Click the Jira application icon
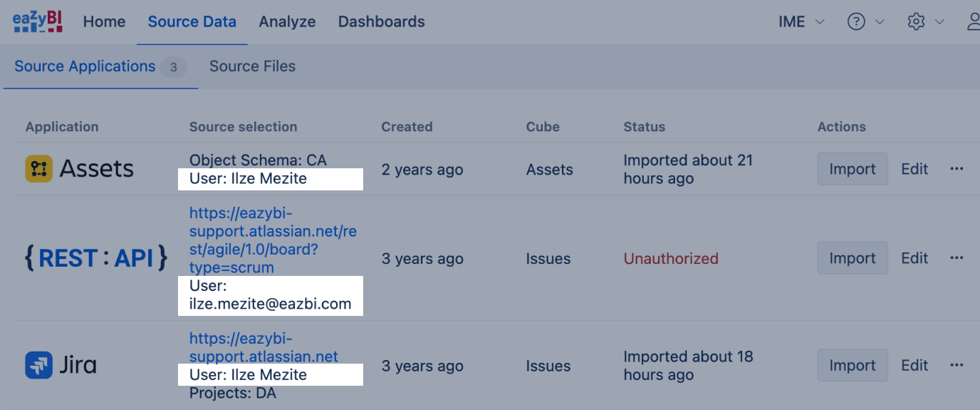 click(x=39, y=366)
